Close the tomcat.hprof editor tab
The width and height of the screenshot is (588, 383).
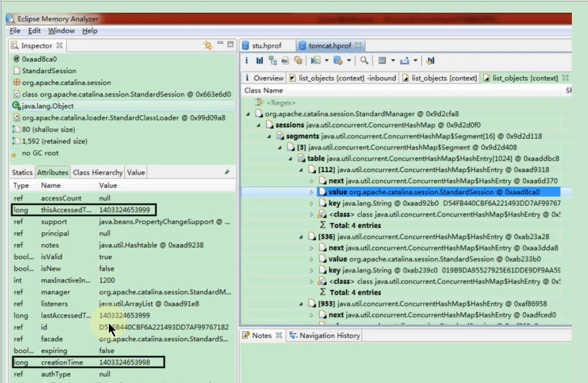(358, 45)
